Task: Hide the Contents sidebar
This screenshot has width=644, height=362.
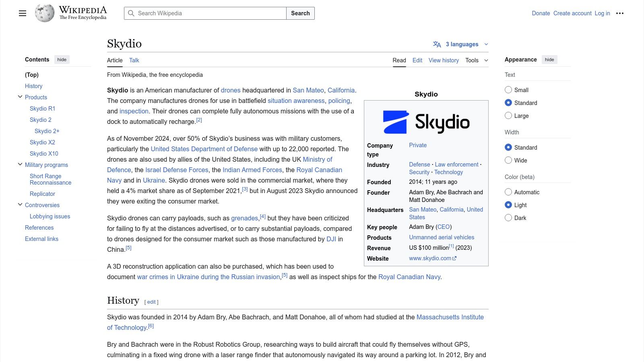Action: tap(62, 60)
